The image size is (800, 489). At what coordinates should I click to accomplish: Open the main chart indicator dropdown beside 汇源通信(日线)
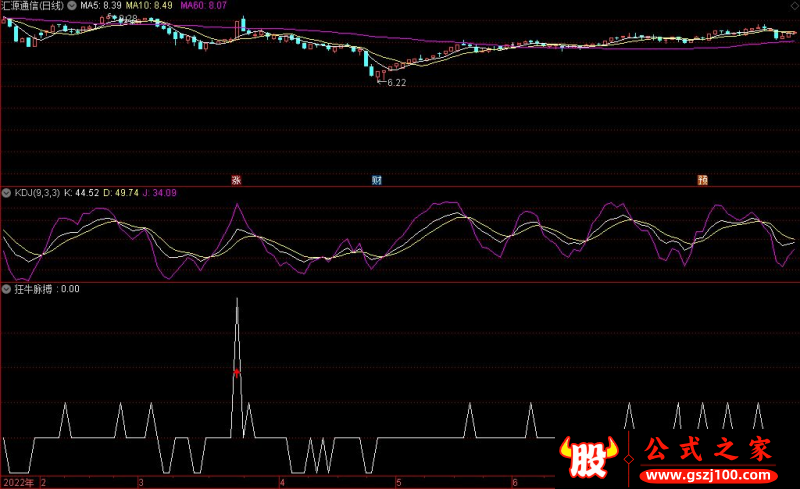point(72,6)
